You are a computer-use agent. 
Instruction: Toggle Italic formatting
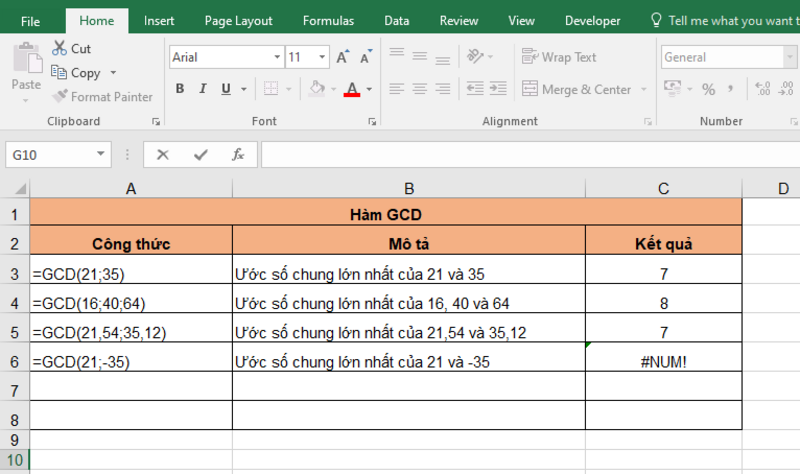203,89
